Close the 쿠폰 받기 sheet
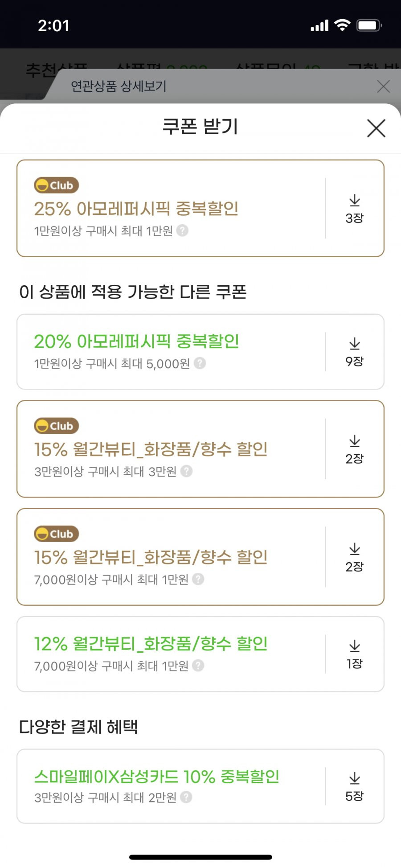The width and height of the screenshot is (401, 868). pyautogui.click(x=376, y=128)
